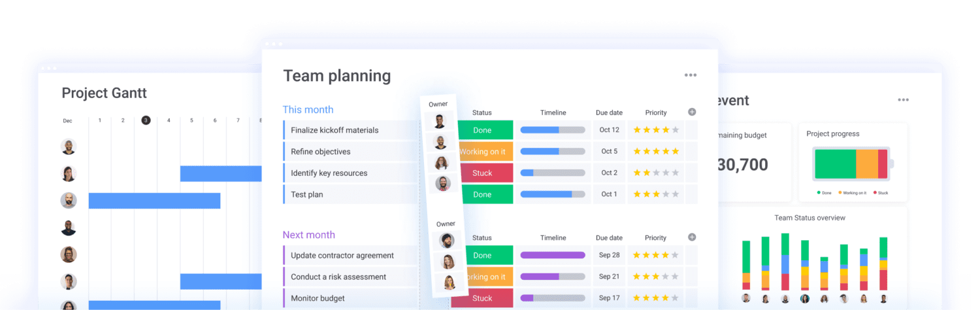Click the timeline bar for Refine objectives
Viewport: 980px width, 310px height.
[553, 151]
